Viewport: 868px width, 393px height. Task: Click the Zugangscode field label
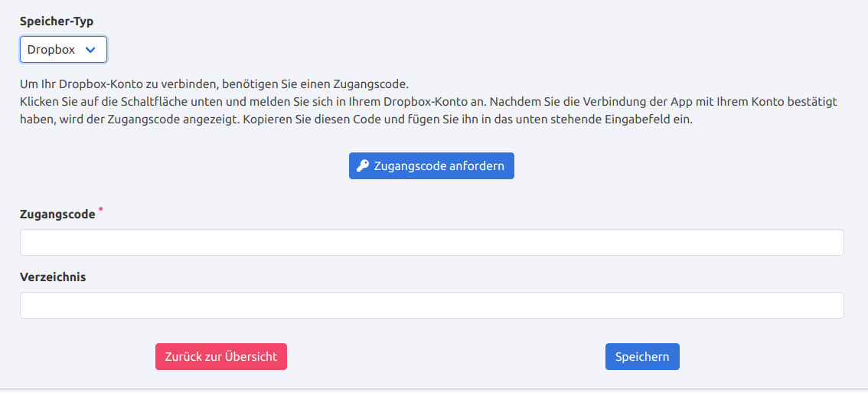(x=57, y=215)
